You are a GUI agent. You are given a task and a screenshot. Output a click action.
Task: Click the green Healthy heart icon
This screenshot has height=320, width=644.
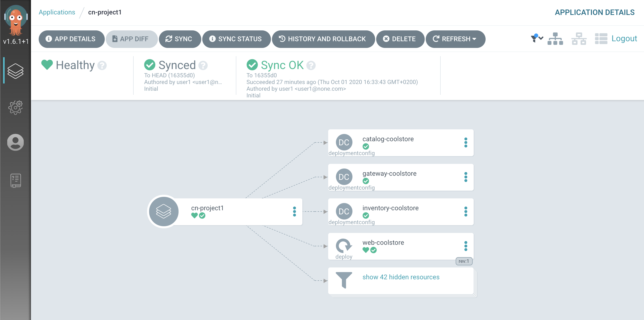(x=47, y=65)
